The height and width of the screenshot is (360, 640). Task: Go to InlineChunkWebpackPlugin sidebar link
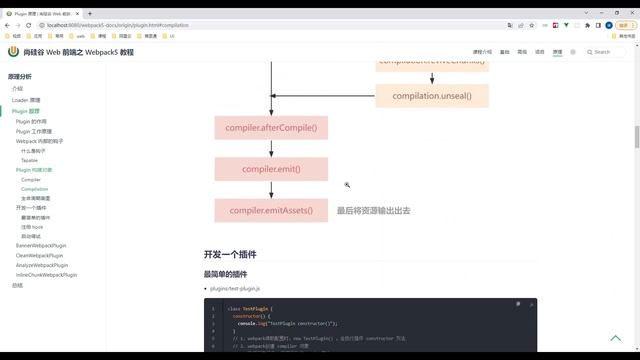[47, 275]
